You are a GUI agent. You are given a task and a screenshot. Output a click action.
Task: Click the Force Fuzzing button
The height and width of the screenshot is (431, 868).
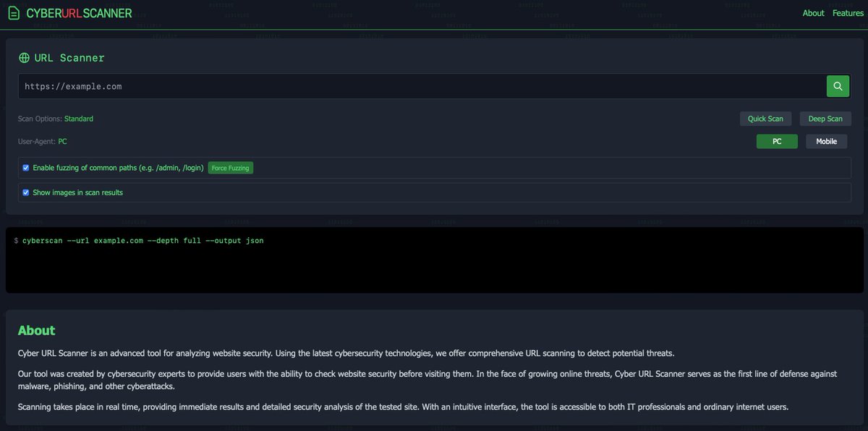click(230, 167)
